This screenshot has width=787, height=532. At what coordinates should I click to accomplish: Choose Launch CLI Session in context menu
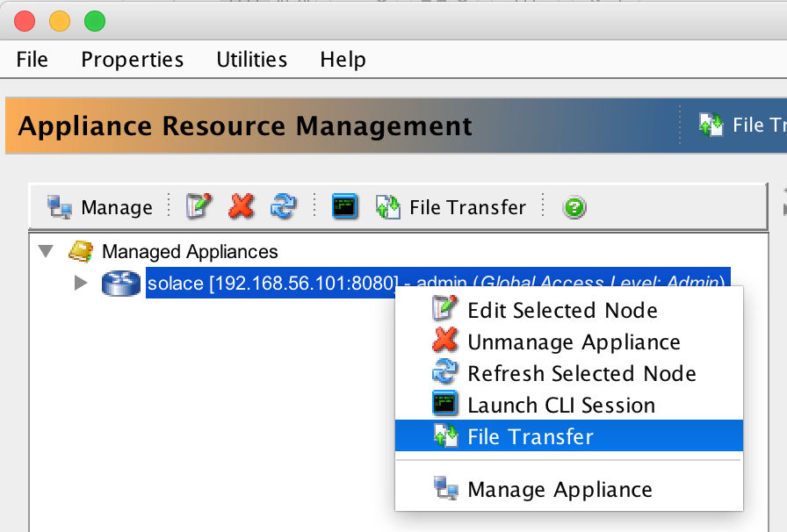[569, 405]
